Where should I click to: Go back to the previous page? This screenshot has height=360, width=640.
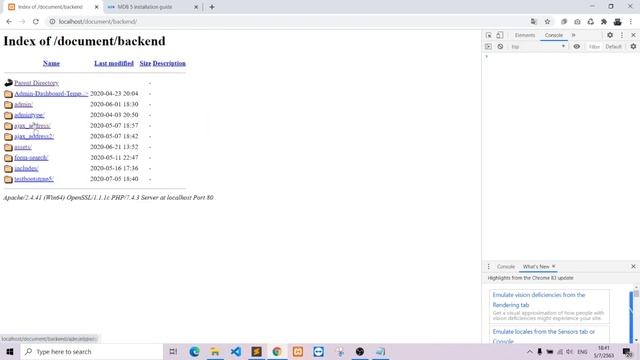pos(9,22)
